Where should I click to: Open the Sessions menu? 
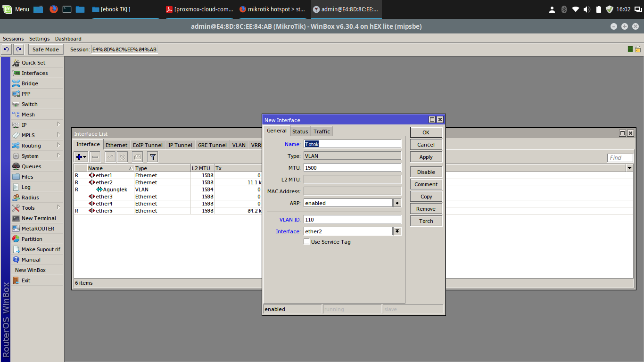pos(13,39)
